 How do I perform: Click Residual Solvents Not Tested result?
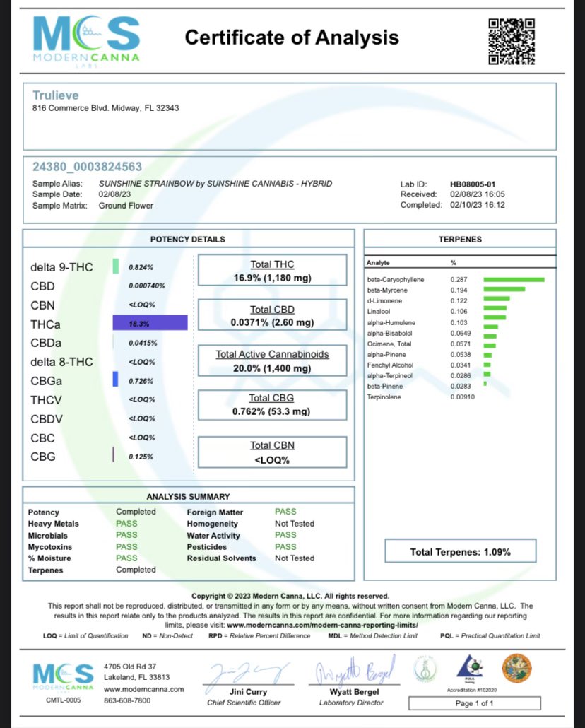point(295,558)
